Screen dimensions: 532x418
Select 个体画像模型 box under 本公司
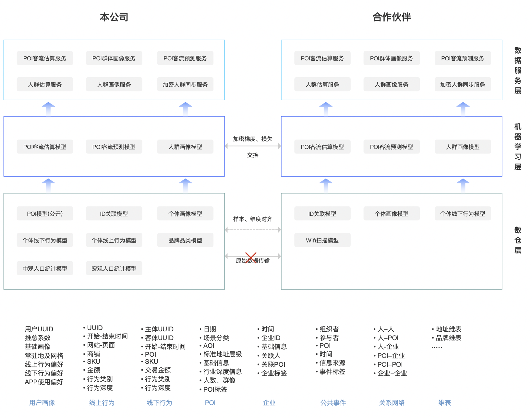point(185,214)
